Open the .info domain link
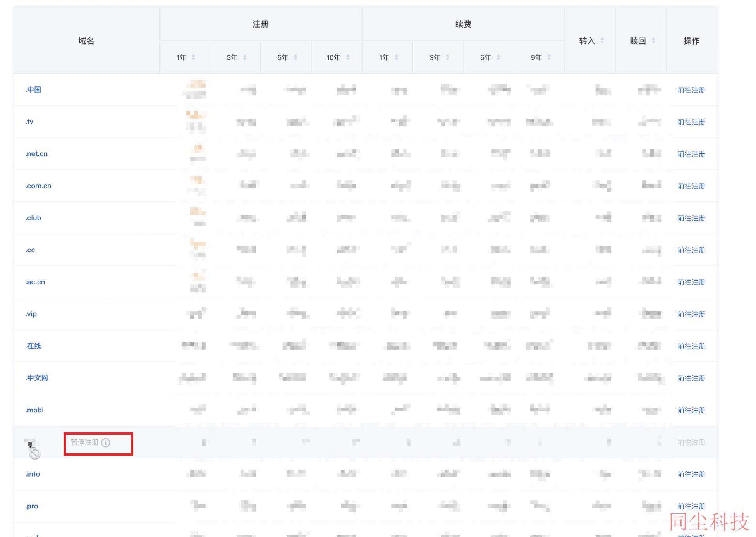 (x=33, y=474)
